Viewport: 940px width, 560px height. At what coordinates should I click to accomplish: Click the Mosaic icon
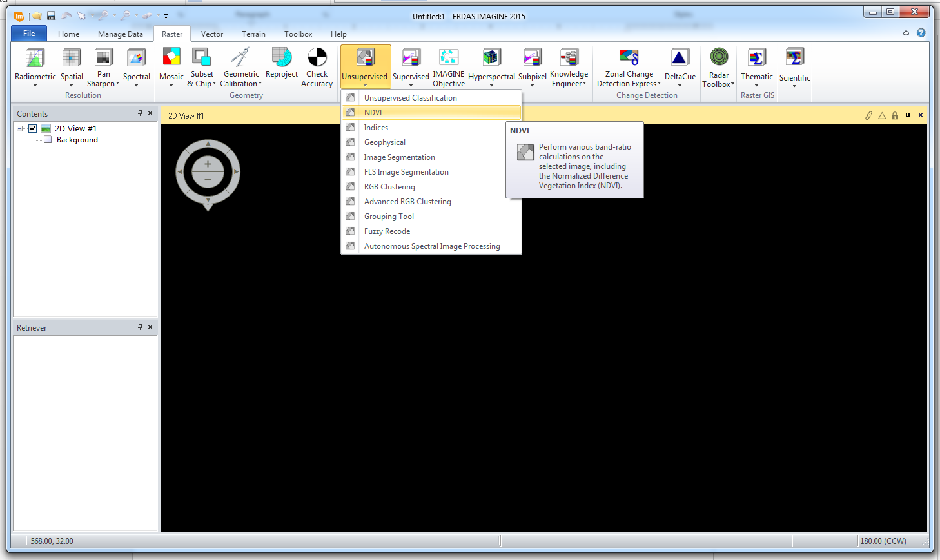[x=171, y=57]
